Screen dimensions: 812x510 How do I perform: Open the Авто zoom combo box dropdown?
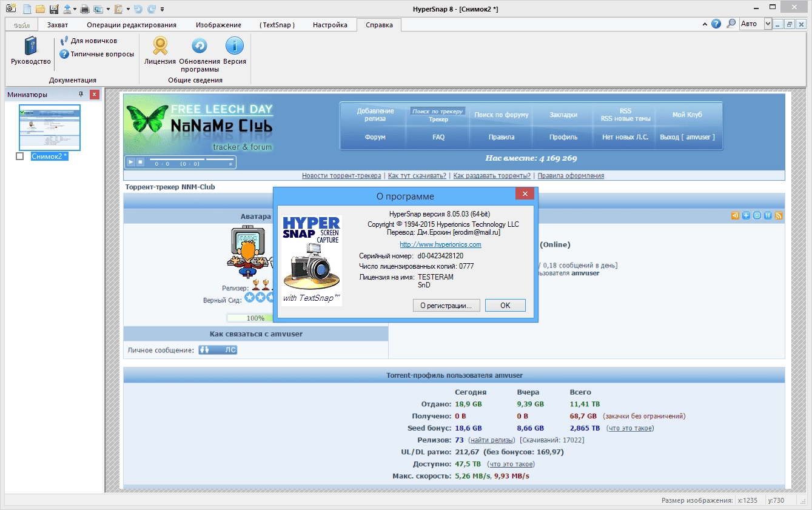tap(768, 24)
